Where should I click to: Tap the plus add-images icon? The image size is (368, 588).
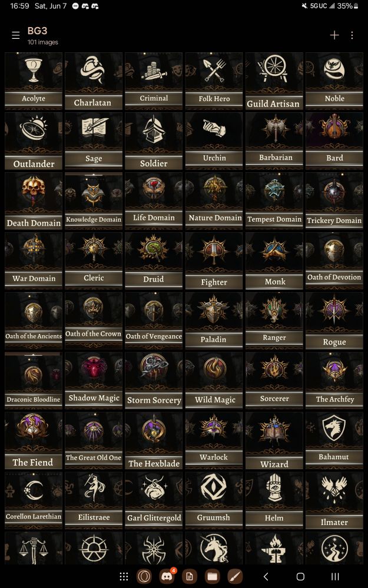pyautogui.click(x=334, y=35)
